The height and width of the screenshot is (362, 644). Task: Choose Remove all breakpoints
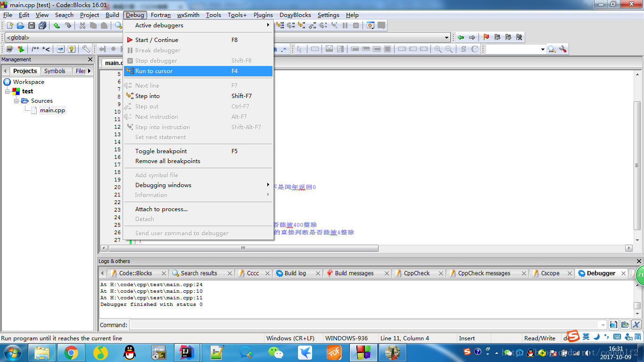pos(198,161)
